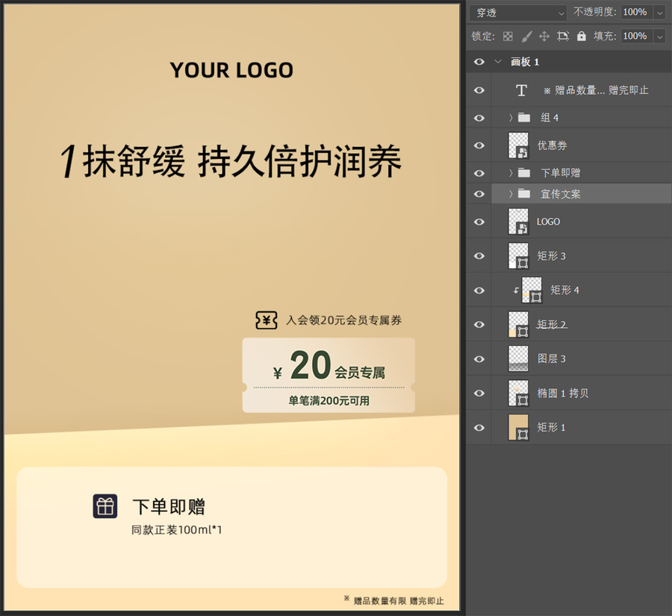Image resolution: width=672 pixels, height=616 pixels.
Task: Click 入会领20元会员专属券 text on canvas
Action: [343, 320]
